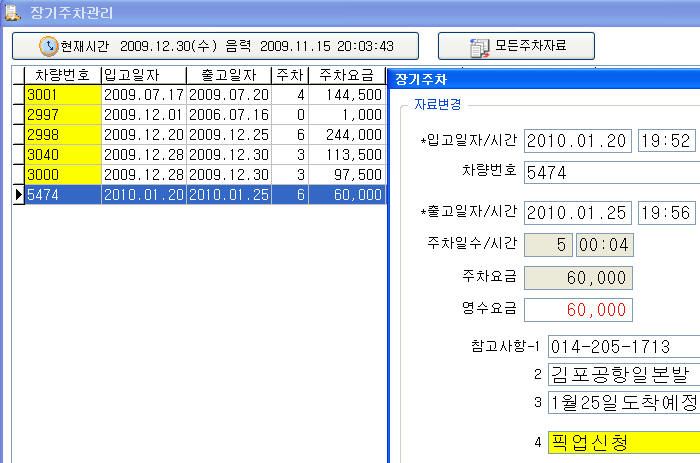Click the 출고일자 column header
Viewport: 700px width, 463px height.
point(229,75)
